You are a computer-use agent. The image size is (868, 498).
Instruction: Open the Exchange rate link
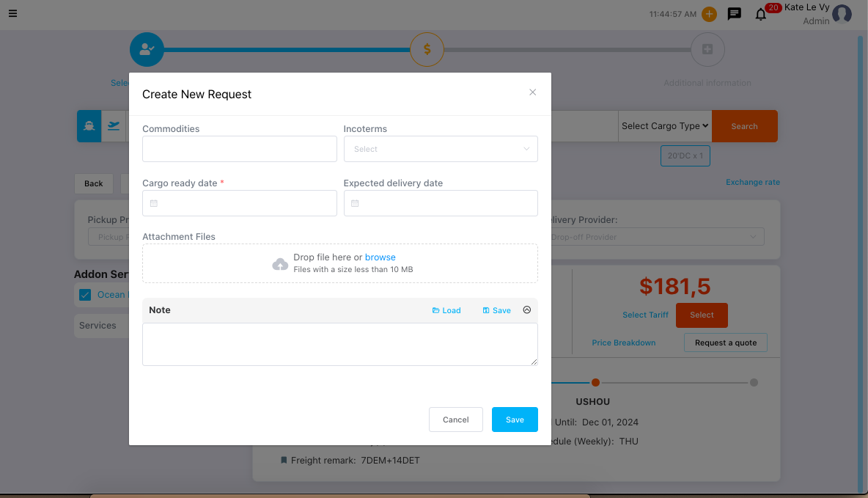[753, 182]
